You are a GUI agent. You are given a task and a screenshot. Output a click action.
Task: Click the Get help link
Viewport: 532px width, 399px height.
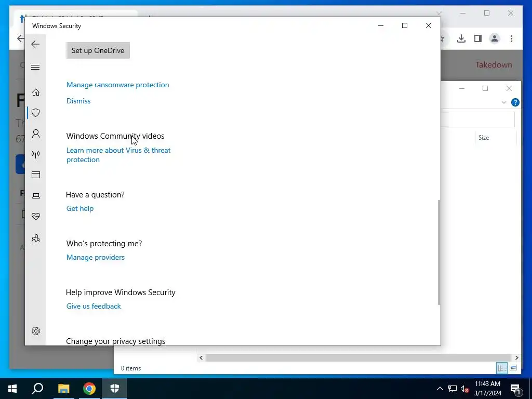[x=79, y=208]
